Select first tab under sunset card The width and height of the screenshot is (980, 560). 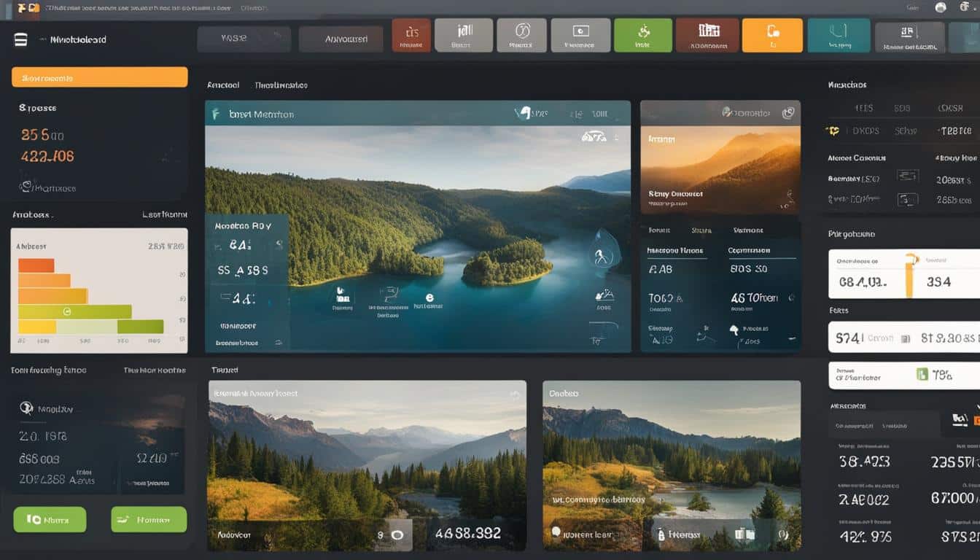(659, 230)
